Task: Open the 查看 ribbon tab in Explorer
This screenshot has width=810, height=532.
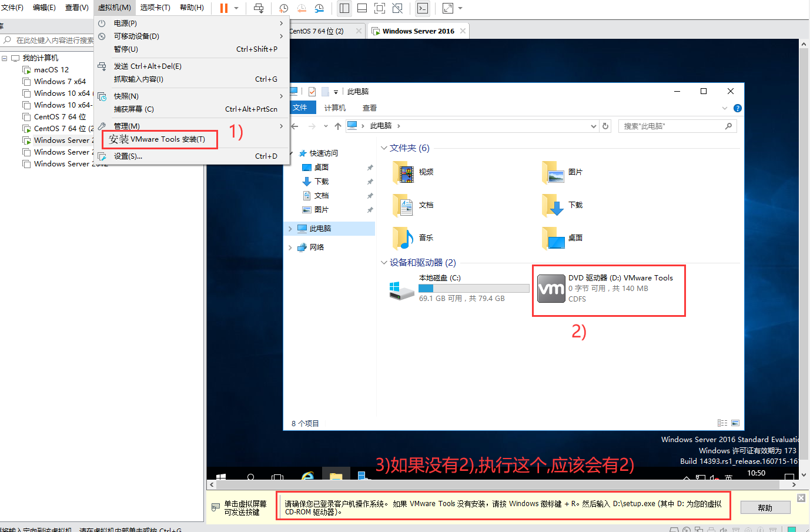Action: pyautogui.click(x=370, y=108)
